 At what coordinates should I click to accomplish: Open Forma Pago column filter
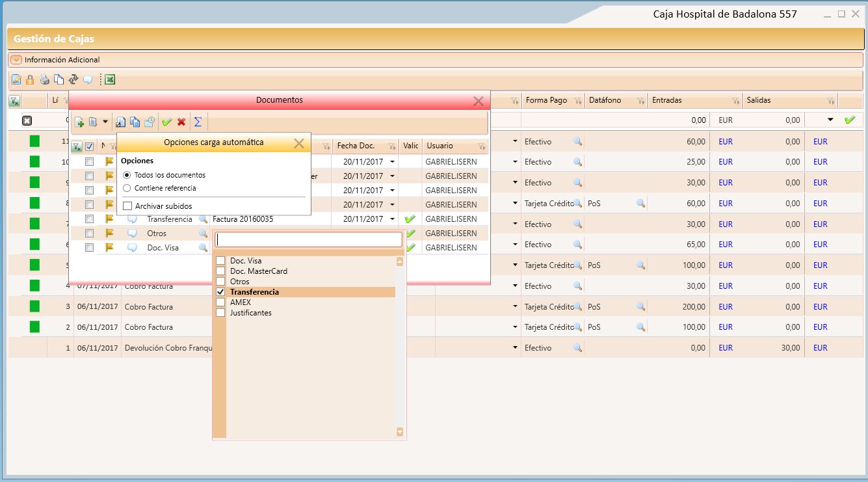pyautogui.click(x=579, y=101)
